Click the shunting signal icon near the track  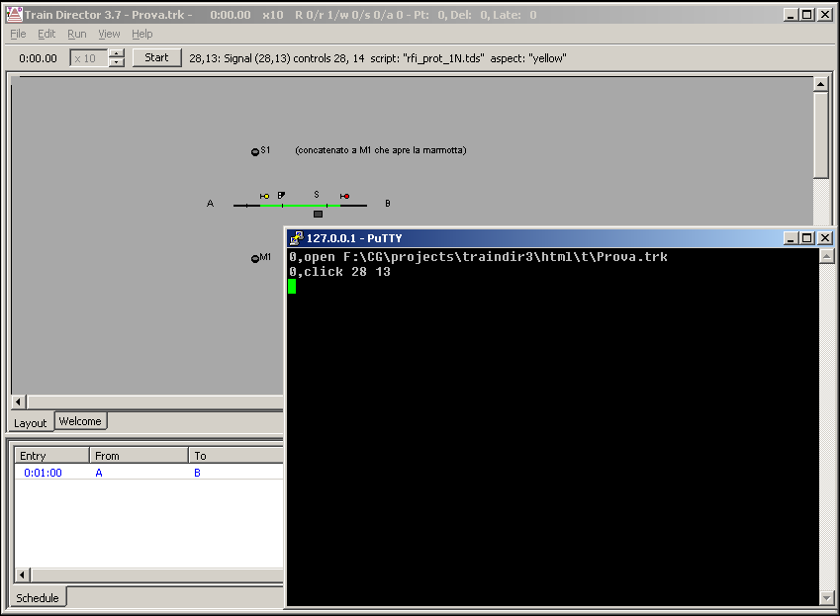[282, 195]
